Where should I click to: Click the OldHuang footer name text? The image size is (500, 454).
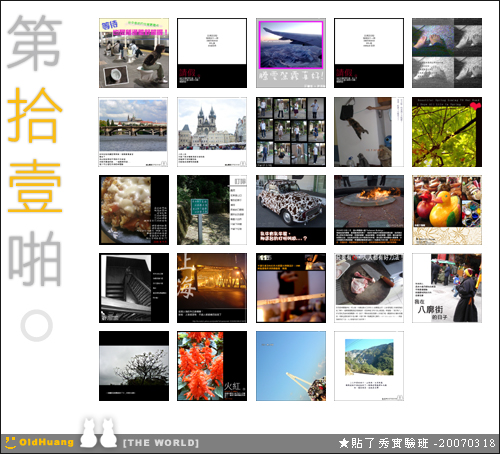46,442
